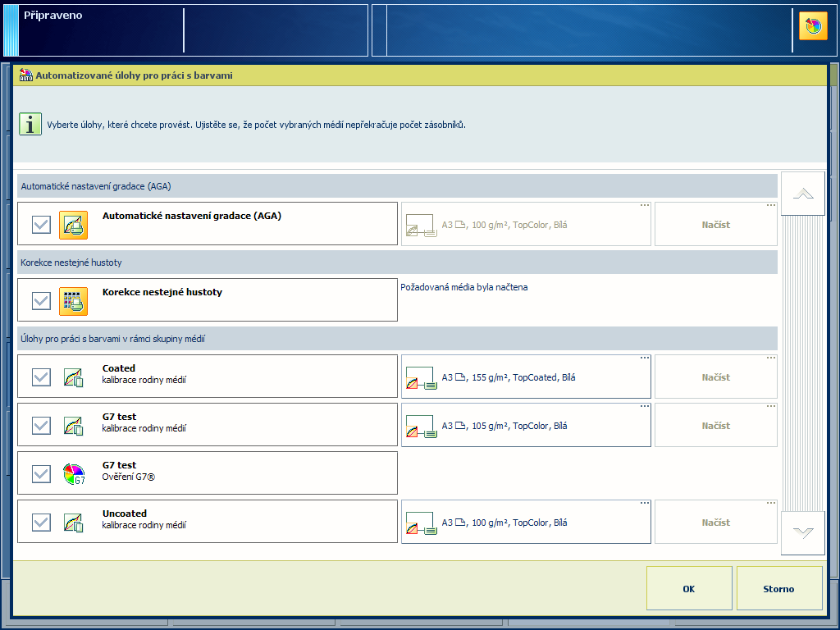Click the scroll down arrow button
Screen dimensions: 840x630
[802, 533]
